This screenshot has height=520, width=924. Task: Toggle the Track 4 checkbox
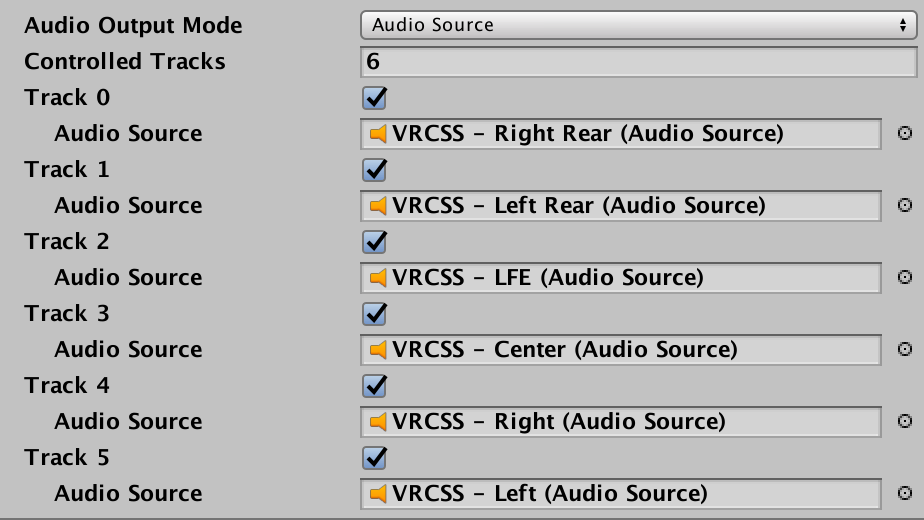click(374, 386)
